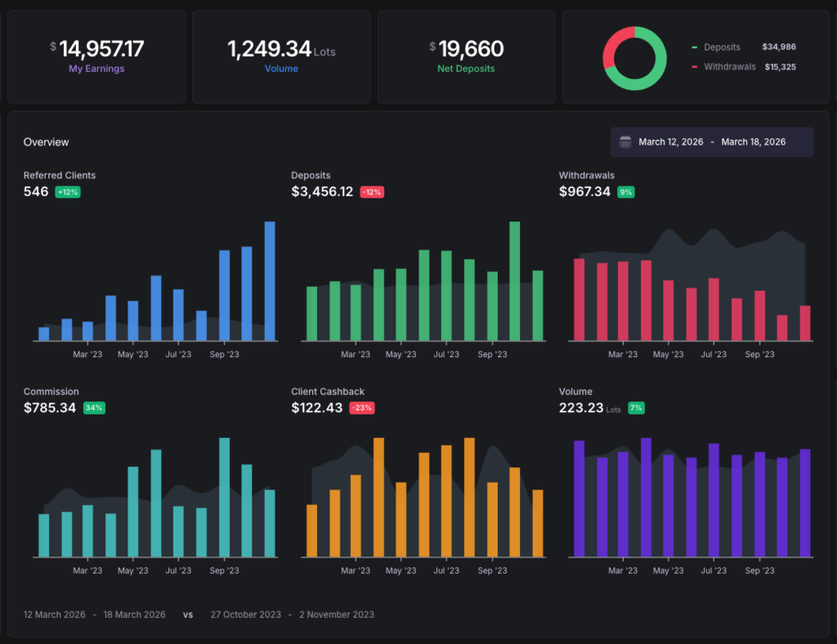837x644 pixels.
Task: Click the tallest green Deposits chart bar
Action: tap(515, 280)
